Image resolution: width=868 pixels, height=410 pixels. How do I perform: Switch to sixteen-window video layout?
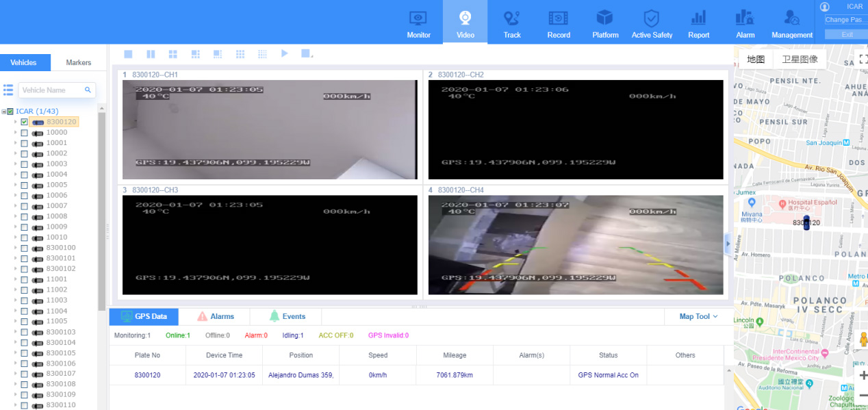(x=262, y=54)
